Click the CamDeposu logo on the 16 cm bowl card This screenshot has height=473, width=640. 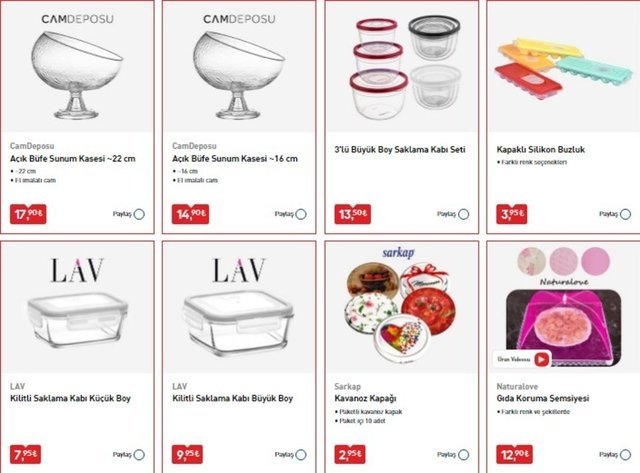[x=239, y=19]
